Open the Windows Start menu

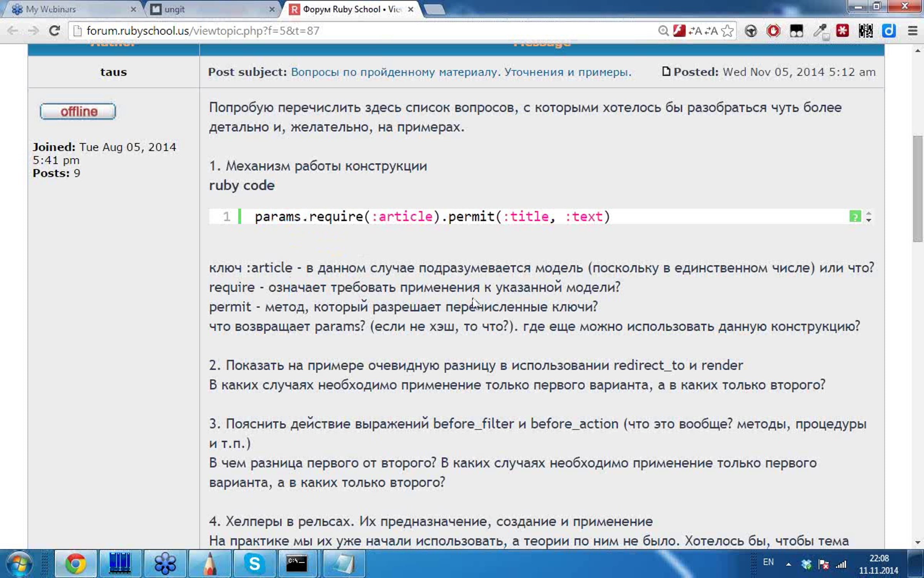tap(19, 564)
